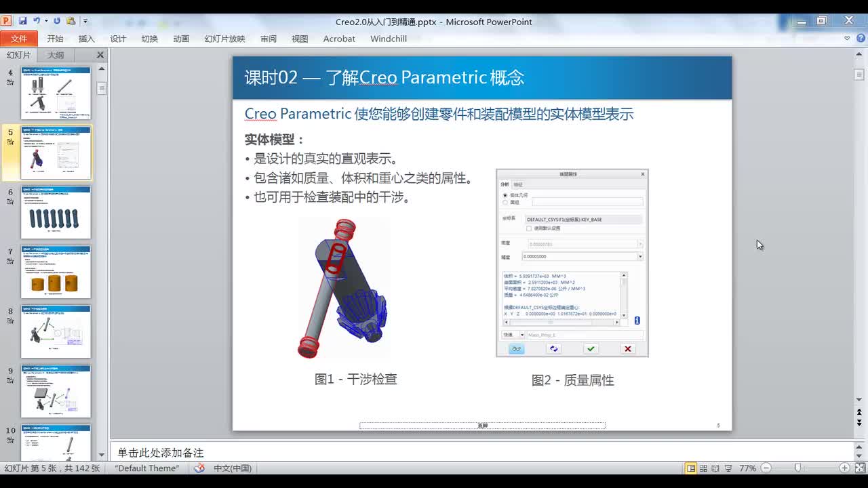868x488 pixels.
Task: Click bullet 也可用于检查装配中的干涉
Action: pyautogui.click(x=328, y=198)
